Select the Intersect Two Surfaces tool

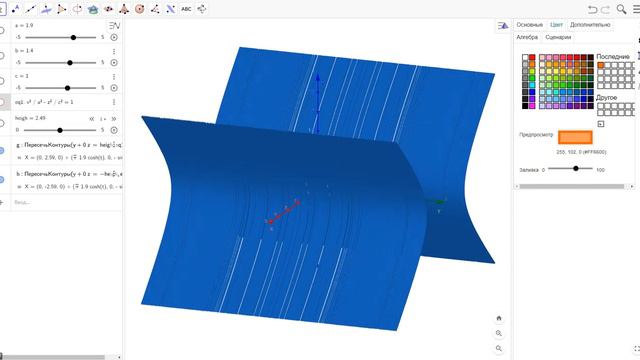(x=93, y=9)
